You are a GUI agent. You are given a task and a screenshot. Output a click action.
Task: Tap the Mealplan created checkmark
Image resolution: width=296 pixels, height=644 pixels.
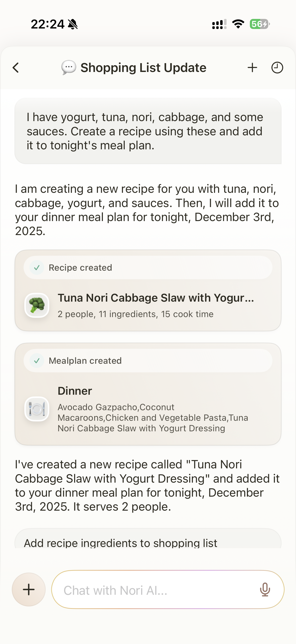pyautogui.click(x=37, y=361)
